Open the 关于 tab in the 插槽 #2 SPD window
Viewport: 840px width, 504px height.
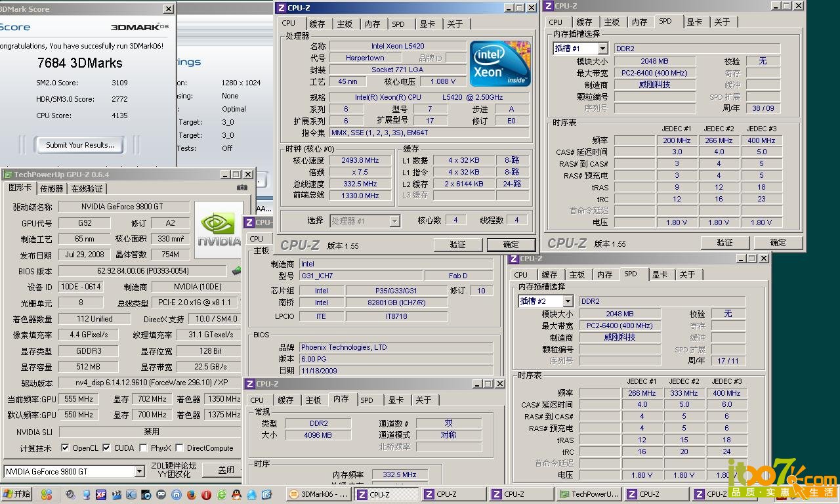[x=687, y=275]
